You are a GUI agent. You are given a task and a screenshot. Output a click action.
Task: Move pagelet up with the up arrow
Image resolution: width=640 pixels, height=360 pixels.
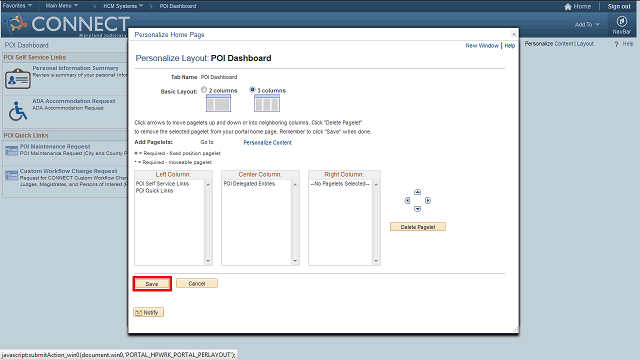point(417,192)
